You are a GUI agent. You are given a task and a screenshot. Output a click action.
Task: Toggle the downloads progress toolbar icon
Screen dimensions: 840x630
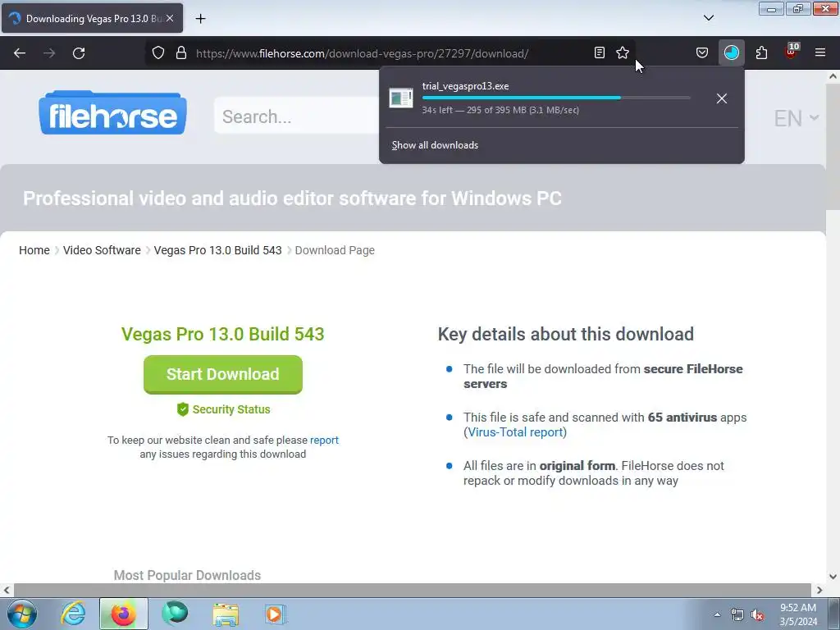(x=731, y=52)
